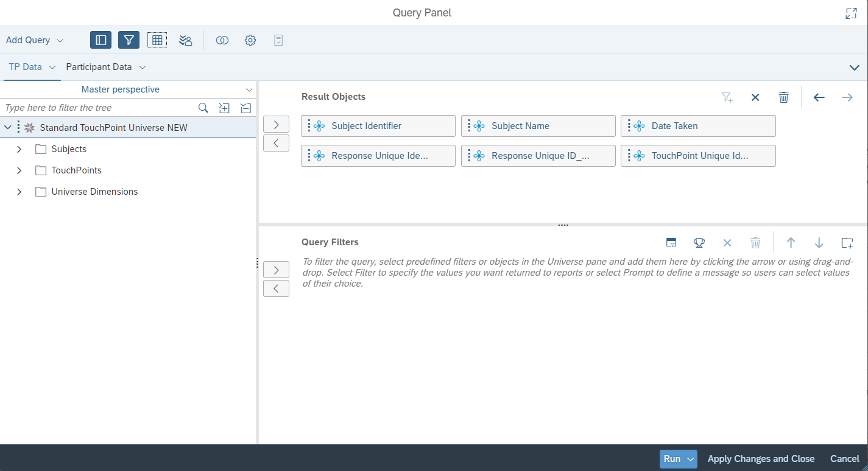Select the Subjects folder label
Image resolution: width=868 pixels, height=471 pixels.
coord(69,149)
